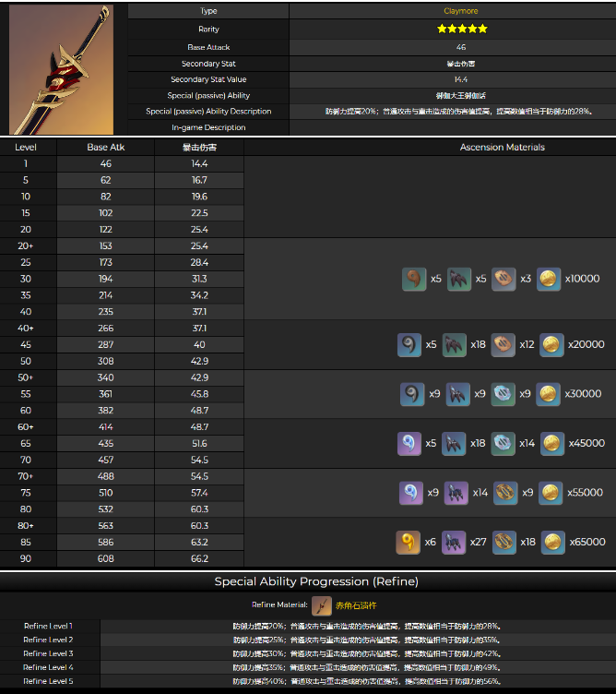Image resolution: width=616 pixels, height=694 pixels.
Task: Click the brown mask icon beside x12
Action: [x=503, y=344]
